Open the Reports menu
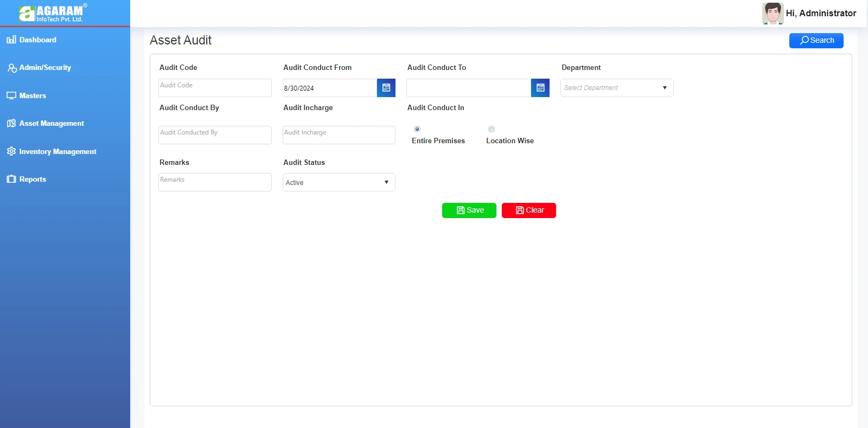Viewport: 868px width, 428px height. tap(33, 179)
